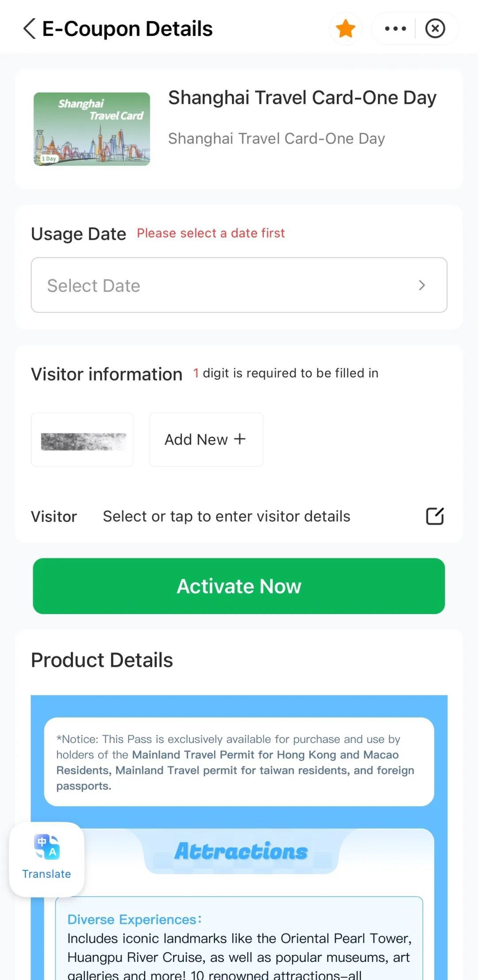Close the mini program with X icon

[x=435, y=29]
